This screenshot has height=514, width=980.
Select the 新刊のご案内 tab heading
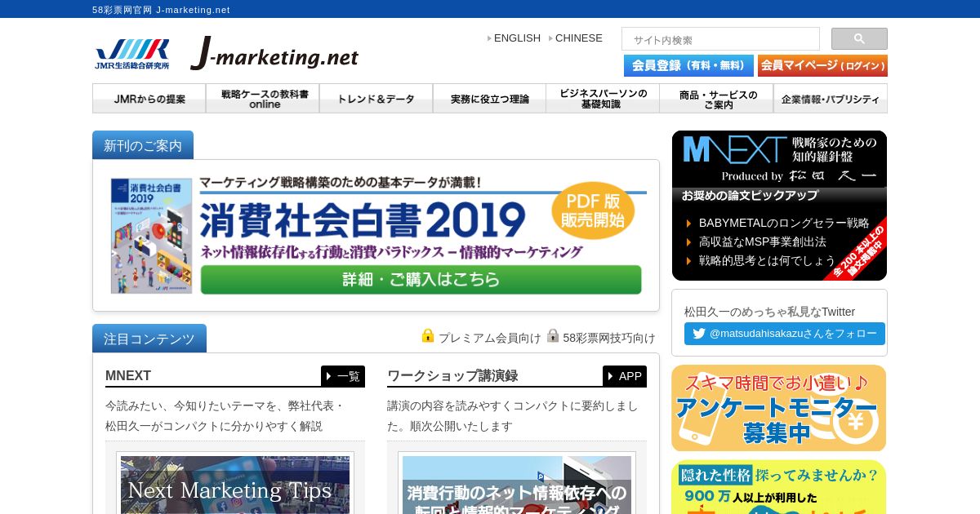(143, 145)
